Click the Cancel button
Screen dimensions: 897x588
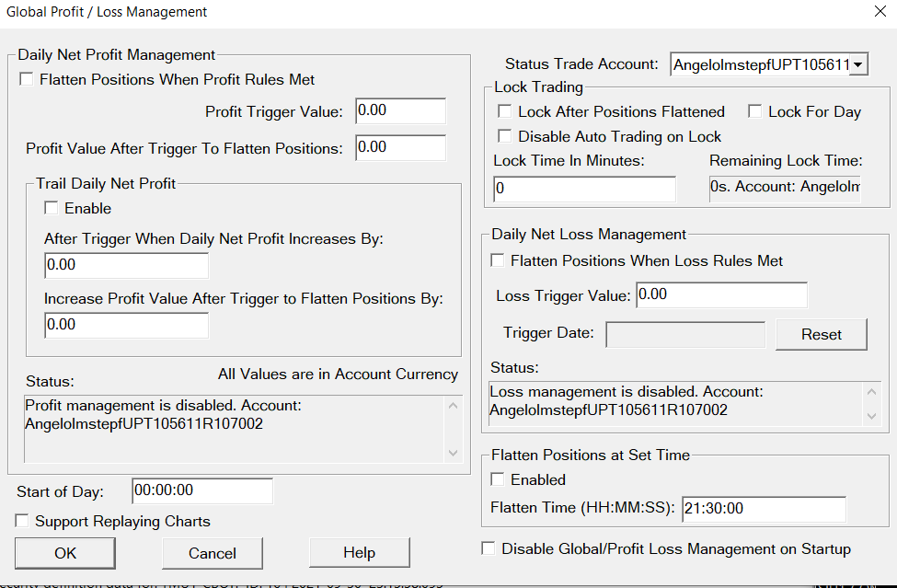pos(213,553)
